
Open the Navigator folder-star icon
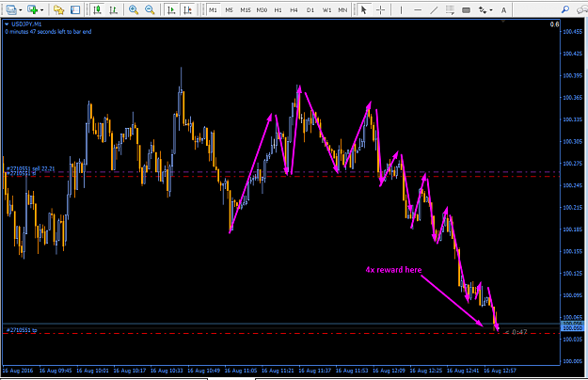[59, 9]
